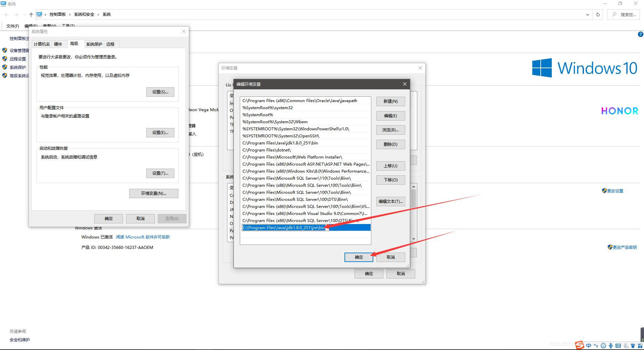Viewport: 644px width, 350px height.
Task: Click the 更改产品密钥 link
Action: coord(625,247)
